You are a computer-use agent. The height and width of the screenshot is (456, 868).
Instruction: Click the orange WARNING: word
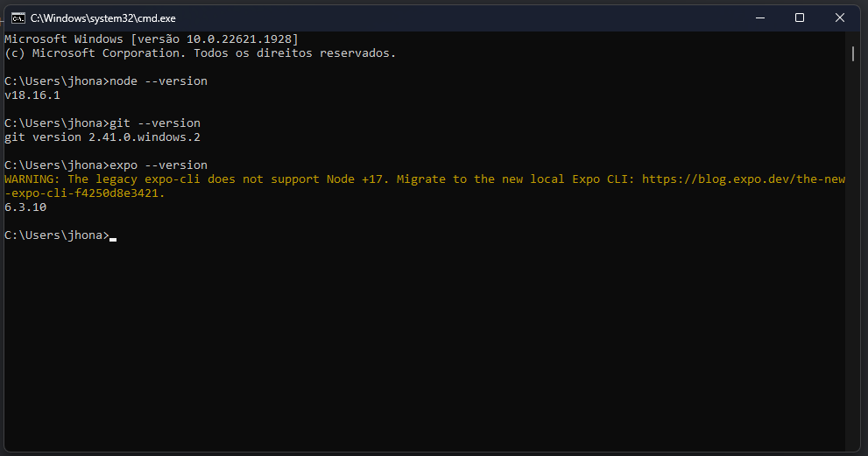pos(32,179)
